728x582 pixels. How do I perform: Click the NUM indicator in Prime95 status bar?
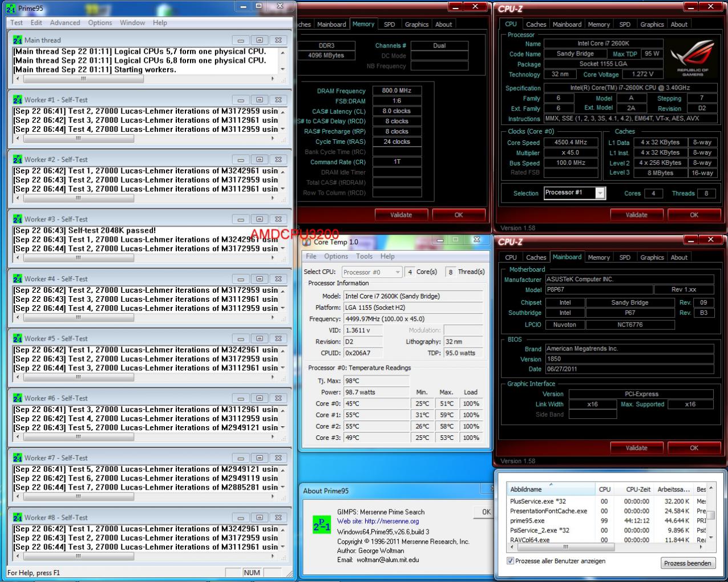252,572
